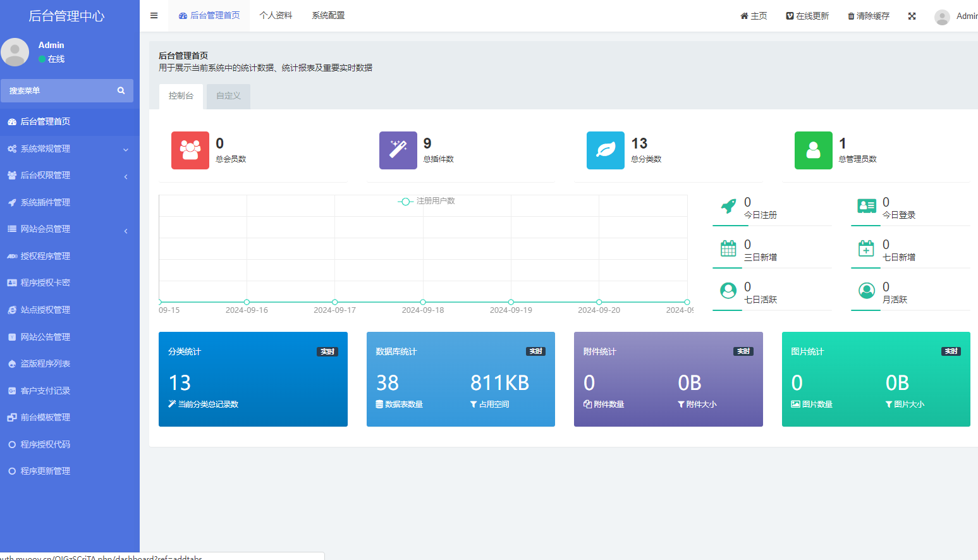The image size is (978, 560).
Task: Expand the 后台权限管理 submenu
Action: click(70, 176)
